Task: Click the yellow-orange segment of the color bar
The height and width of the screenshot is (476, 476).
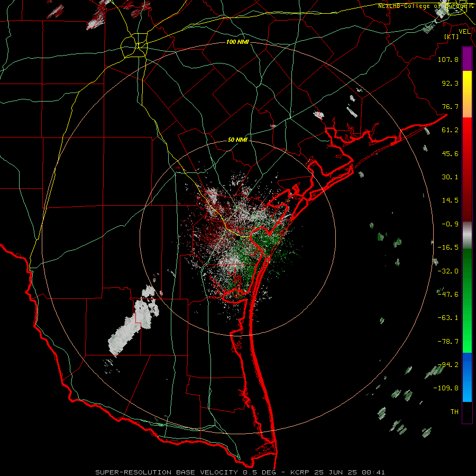Action: click(x=467, y=94)
